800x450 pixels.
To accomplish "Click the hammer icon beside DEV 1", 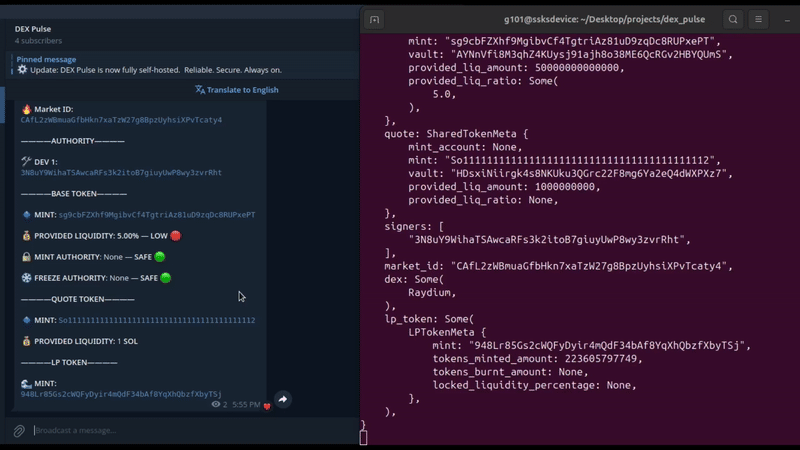I will click(x=27, y=161).
